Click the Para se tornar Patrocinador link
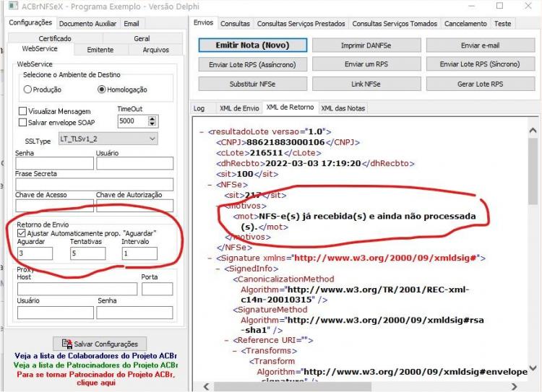This screenshot has width=542, height=392. point(96,378)
